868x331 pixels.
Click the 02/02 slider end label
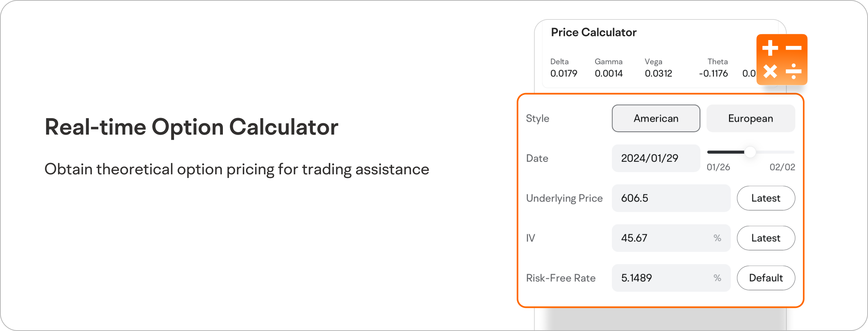tap(782, 167)
